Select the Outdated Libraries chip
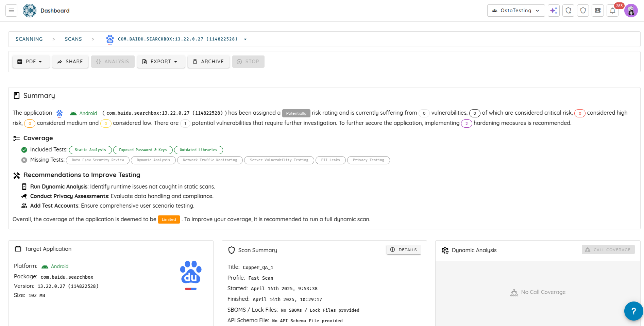The width and height of the screenshot is (644, 326). pos(199,150)
